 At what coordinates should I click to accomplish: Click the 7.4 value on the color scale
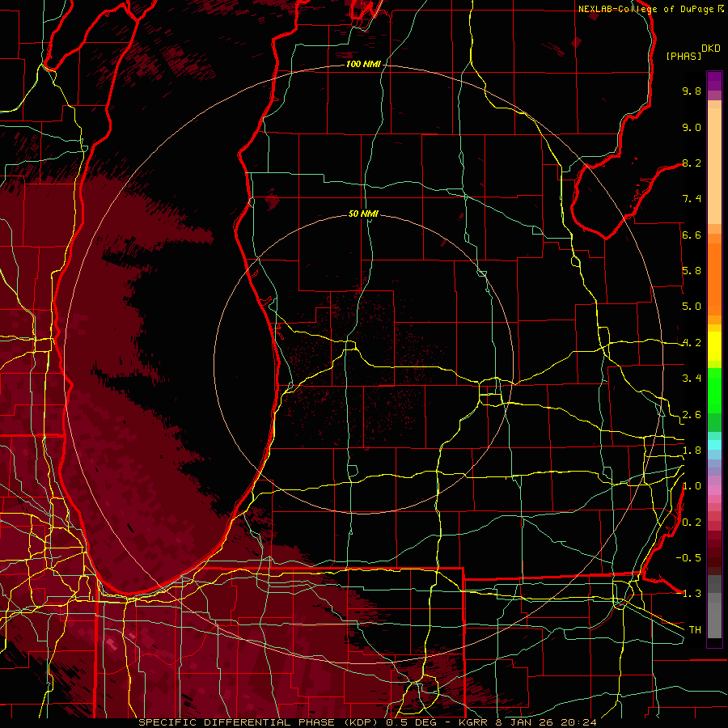[x=692, y=199]
